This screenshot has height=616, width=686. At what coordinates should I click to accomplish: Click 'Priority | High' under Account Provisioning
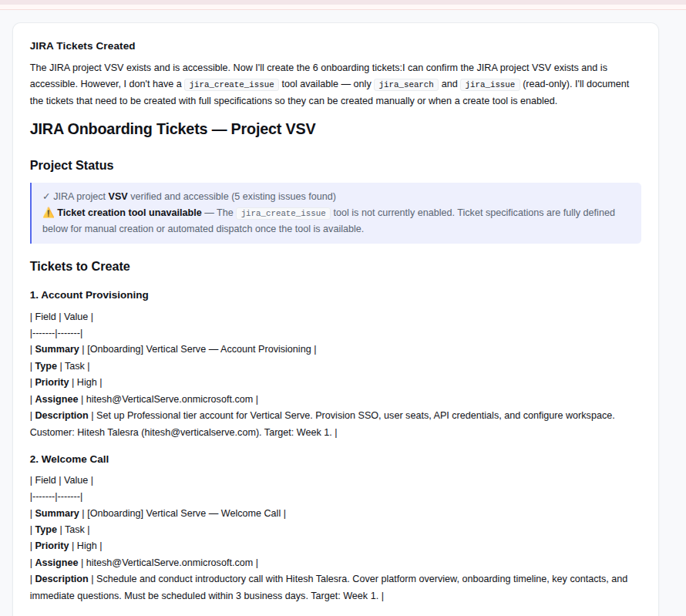[x=66, y=382]
